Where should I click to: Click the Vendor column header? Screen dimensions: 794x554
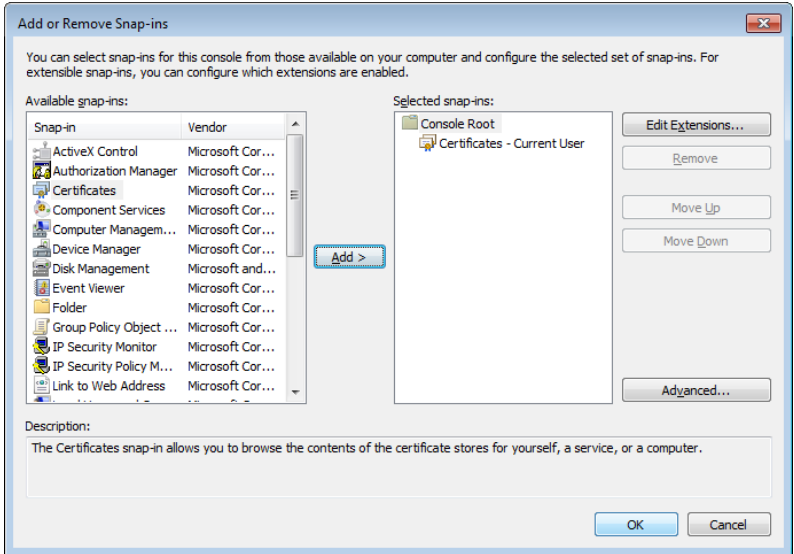pyautogui.click(x=233, y=127)
